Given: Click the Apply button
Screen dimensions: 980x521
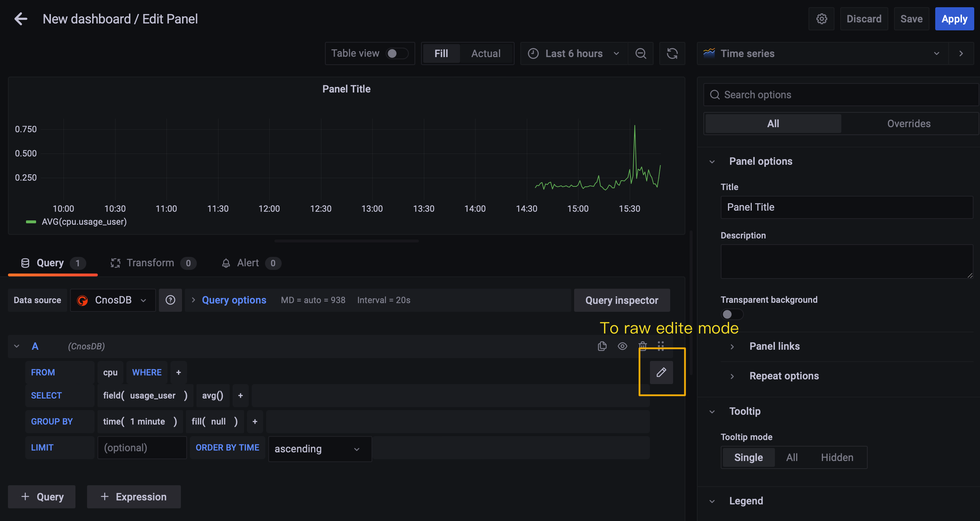Looking at the screenshot, I should tap(954, 19).
